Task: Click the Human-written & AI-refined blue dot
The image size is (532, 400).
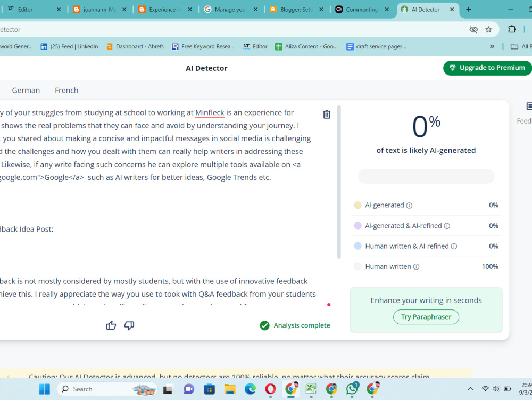Action: point(358,246)
